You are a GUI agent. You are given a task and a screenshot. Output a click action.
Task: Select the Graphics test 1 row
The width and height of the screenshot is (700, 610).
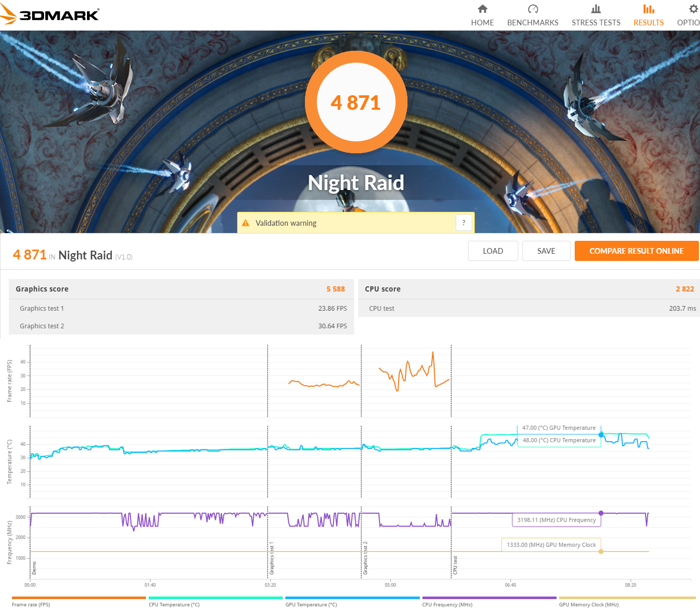(181, 308)
